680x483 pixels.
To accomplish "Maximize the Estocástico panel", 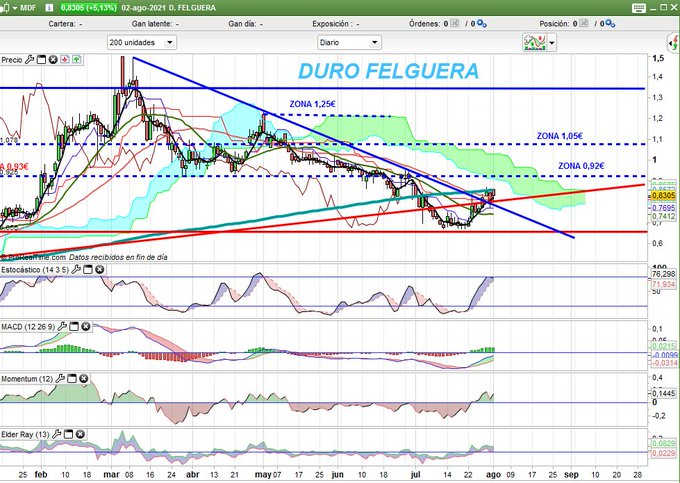I will click(x=88, y=270).
